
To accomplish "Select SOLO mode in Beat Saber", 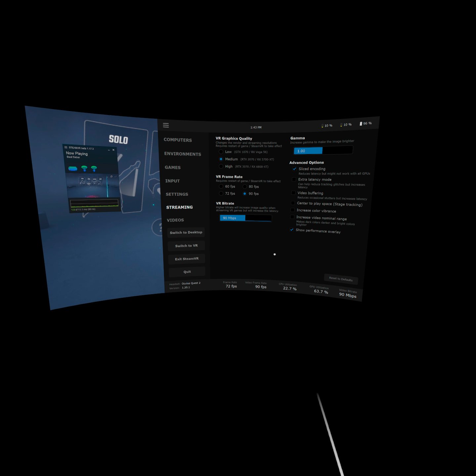I will point(118,139).
